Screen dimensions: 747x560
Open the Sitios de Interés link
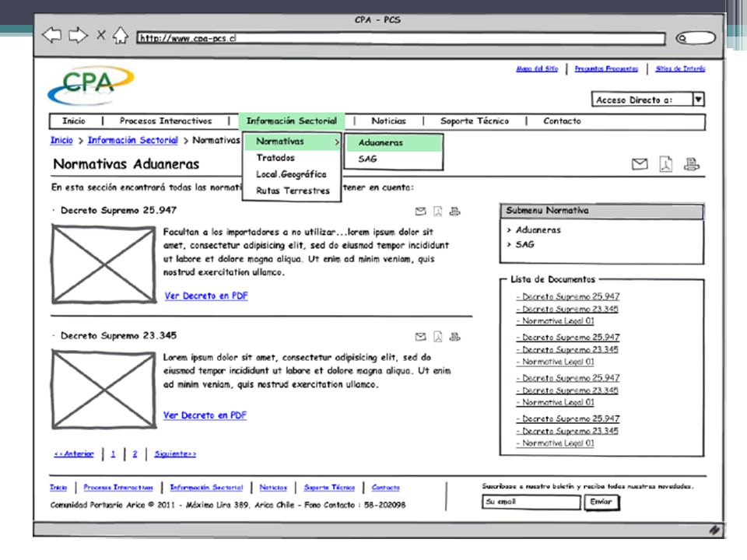click(680, 68)
